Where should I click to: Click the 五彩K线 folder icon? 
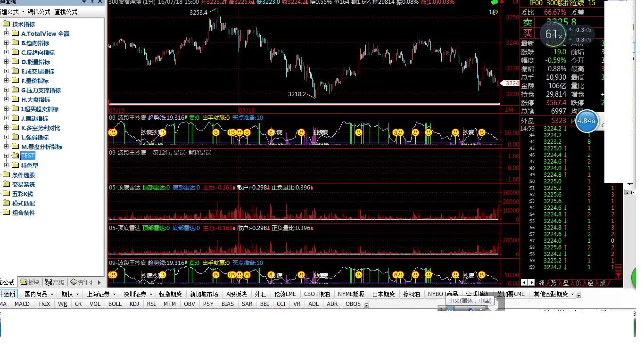coord(6,194)
